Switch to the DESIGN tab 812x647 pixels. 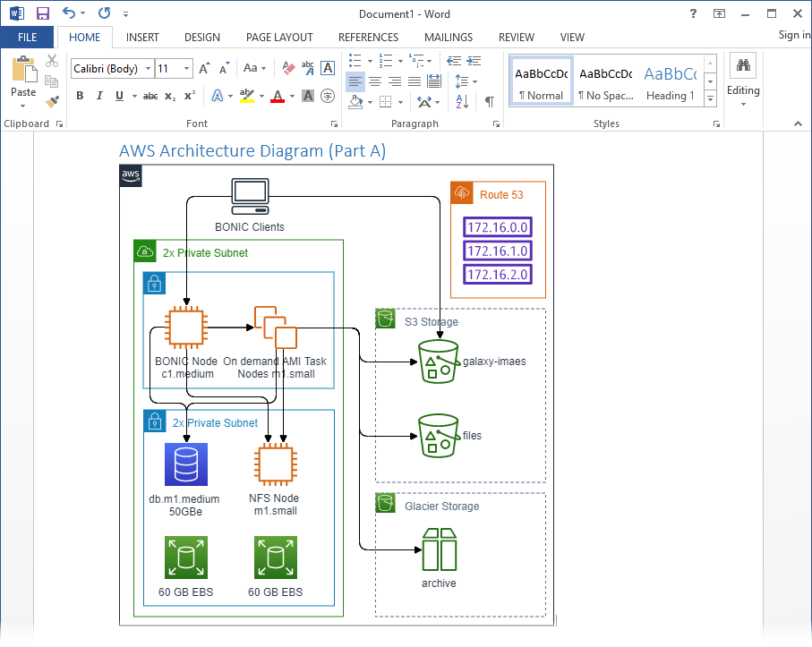(202, 38)
